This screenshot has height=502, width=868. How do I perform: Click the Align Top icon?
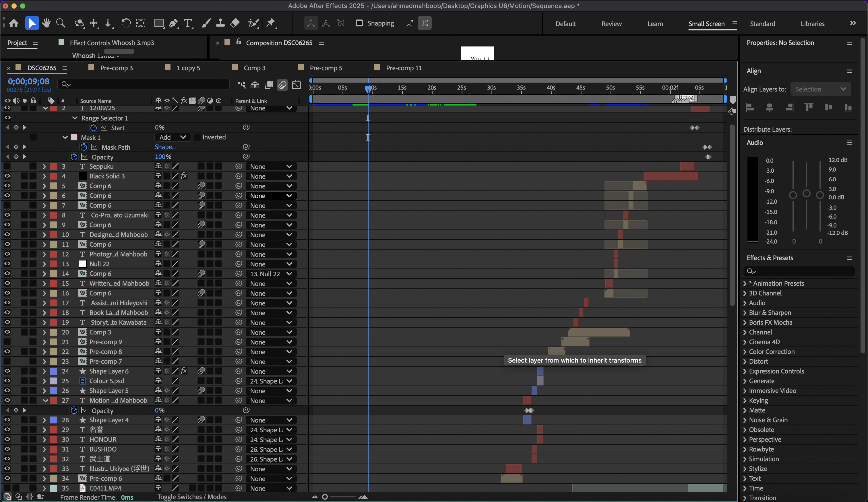click(x=809, y=107)
